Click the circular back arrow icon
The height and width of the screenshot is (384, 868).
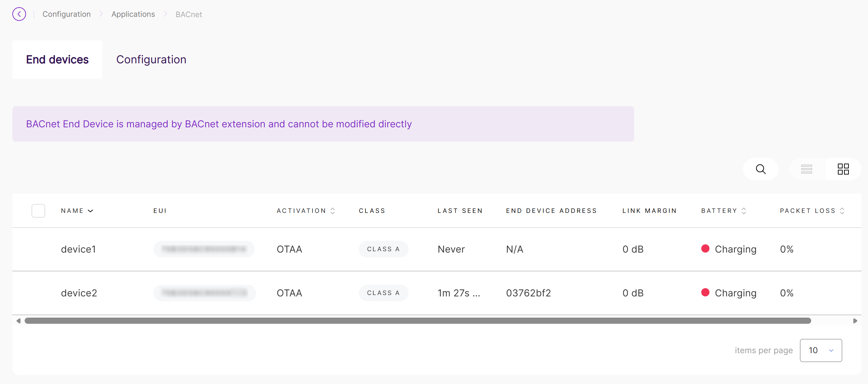tap(19, 14)
